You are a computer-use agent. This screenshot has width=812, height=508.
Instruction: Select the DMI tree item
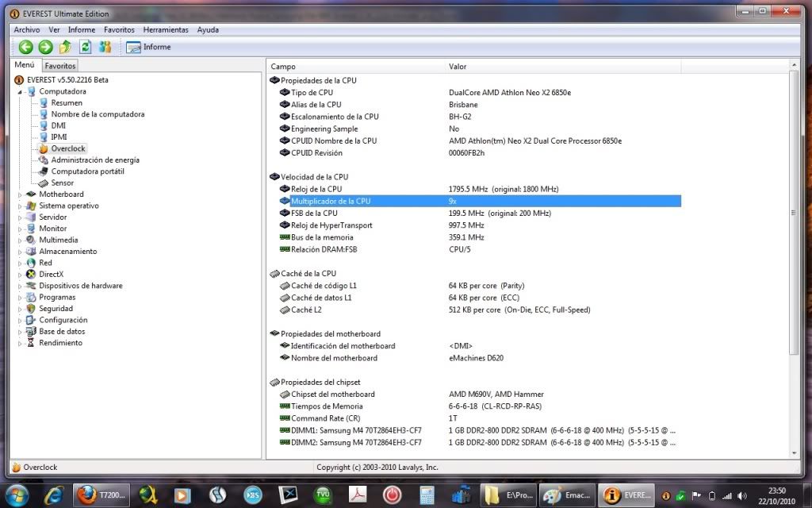pyautogui.click(x=59, y=125)
